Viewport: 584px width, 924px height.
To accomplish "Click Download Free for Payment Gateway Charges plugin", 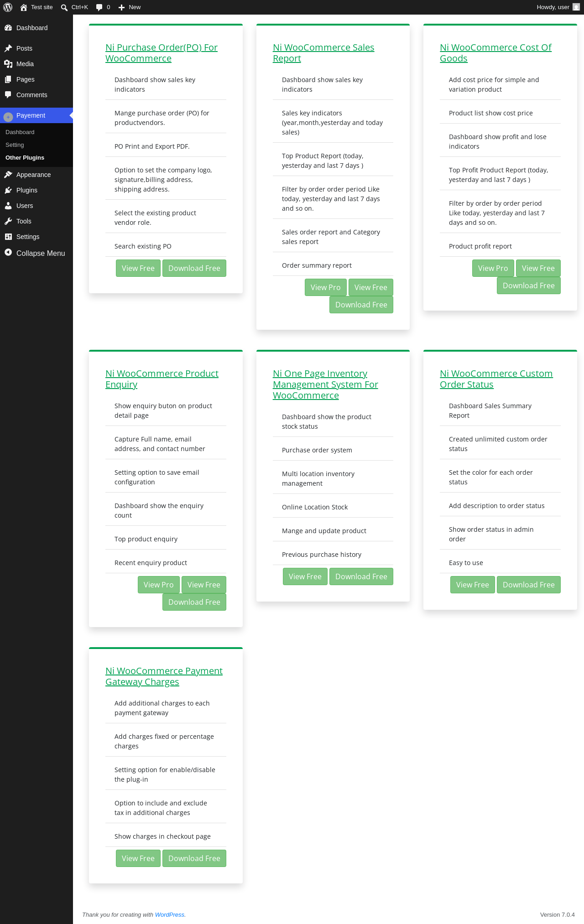I will pos(194,858).
